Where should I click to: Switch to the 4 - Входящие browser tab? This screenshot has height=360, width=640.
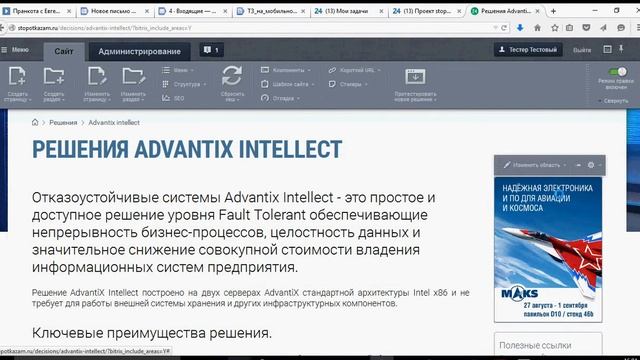[193, 11]
